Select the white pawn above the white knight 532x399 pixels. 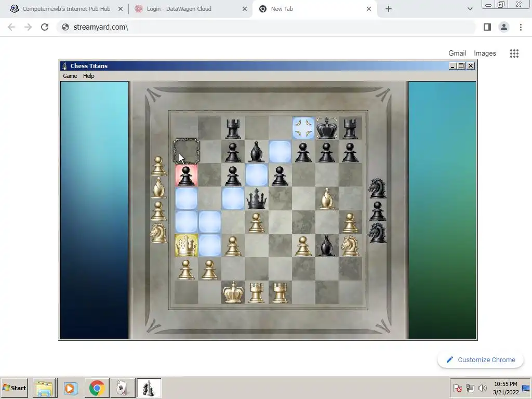[x=350, y=222]
